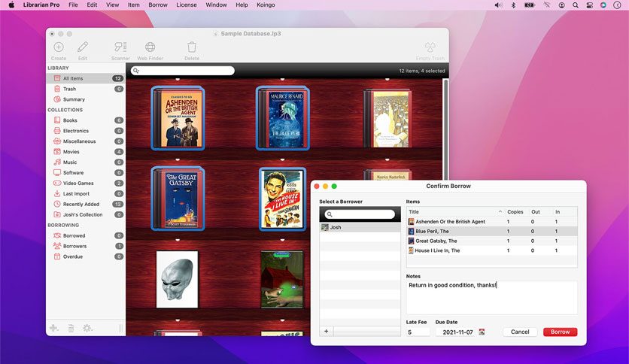The image size is (629, 364).
Task: Open the due date calendar picker
Action: coord(482,332)
